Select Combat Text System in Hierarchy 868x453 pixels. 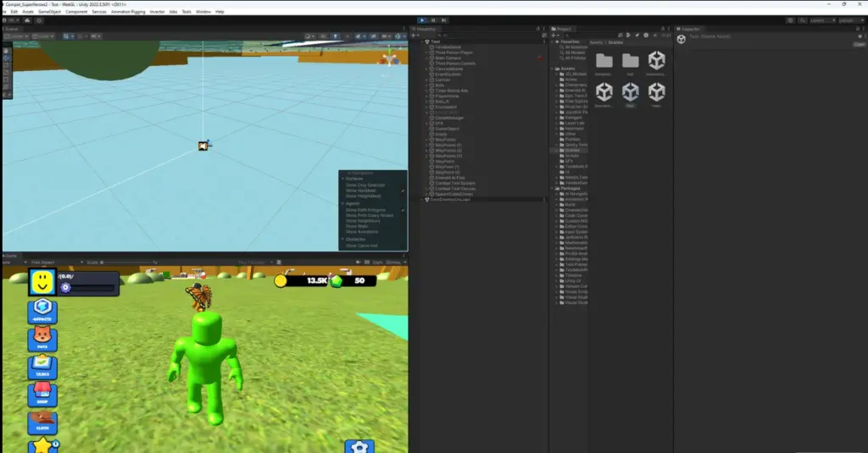455,183
